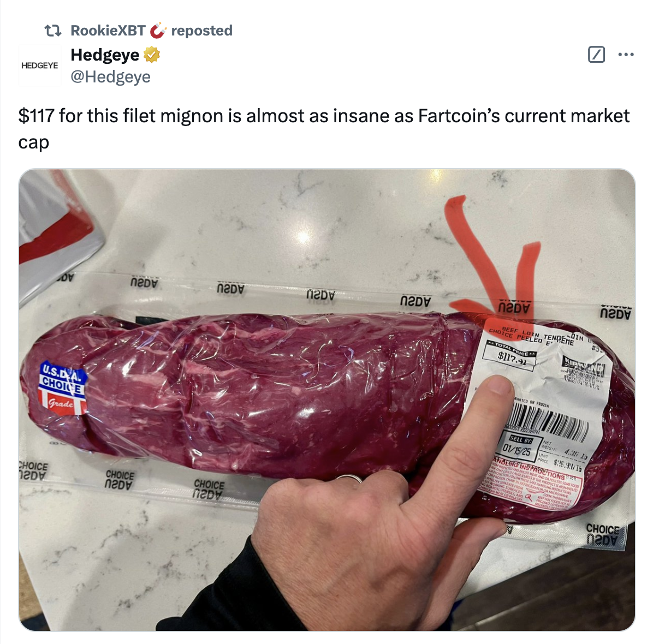Click the Hedgeye display name
Viewport: 653px width, 644px height.
tap(105, 55)
